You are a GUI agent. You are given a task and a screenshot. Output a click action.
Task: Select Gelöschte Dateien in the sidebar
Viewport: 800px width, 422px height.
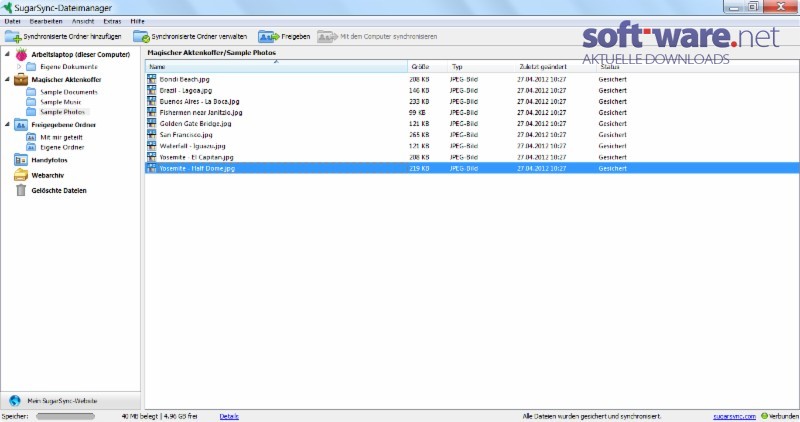59,190
